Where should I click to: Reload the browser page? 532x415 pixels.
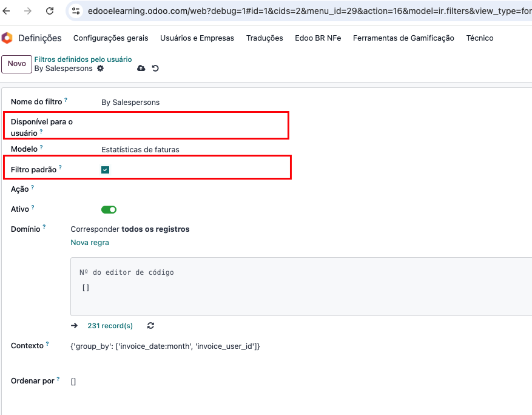(x=50, y=11)
